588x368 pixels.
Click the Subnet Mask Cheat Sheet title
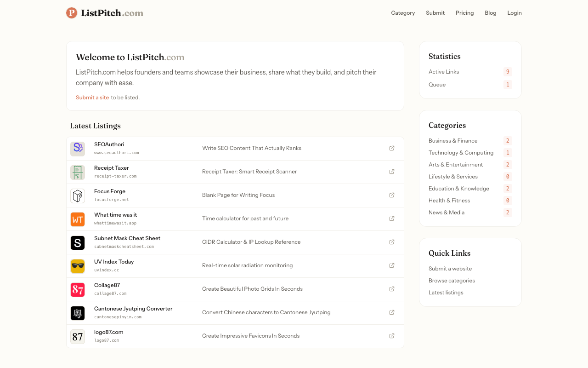[x=127, y=238]
